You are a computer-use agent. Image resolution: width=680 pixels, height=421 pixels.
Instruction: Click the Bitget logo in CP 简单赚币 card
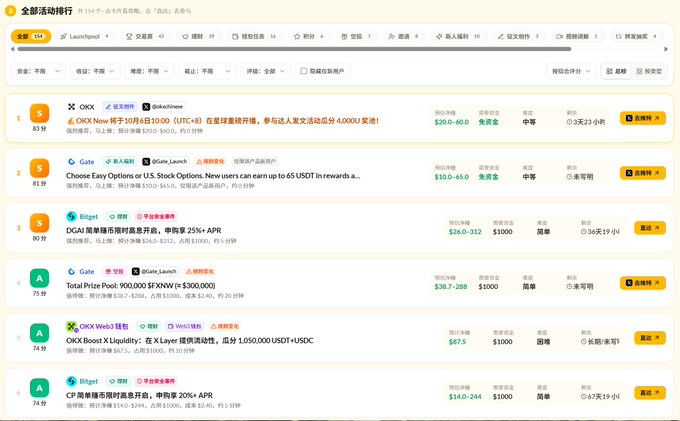tap(72, 381)
